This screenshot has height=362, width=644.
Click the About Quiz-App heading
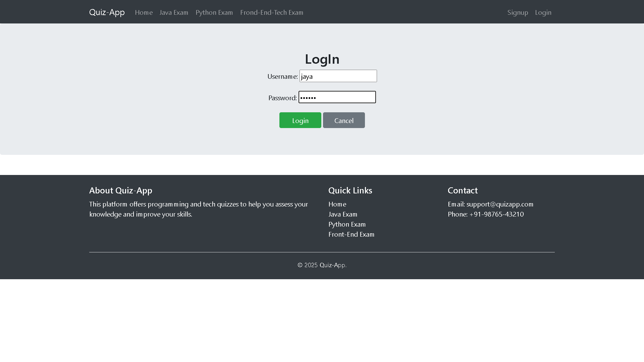(x=120, y=190)
